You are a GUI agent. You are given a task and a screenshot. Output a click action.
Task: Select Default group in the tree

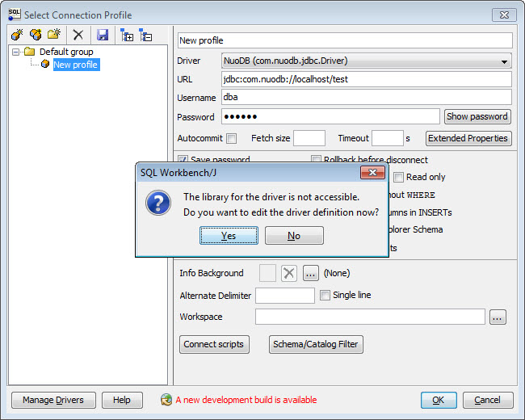click(x=66, y=52)
